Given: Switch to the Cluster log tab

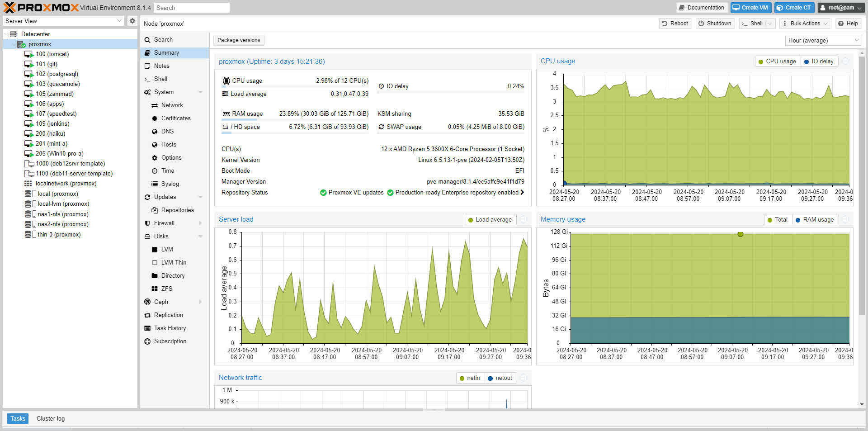Looking at the screenshot, I should coord(51,418).
